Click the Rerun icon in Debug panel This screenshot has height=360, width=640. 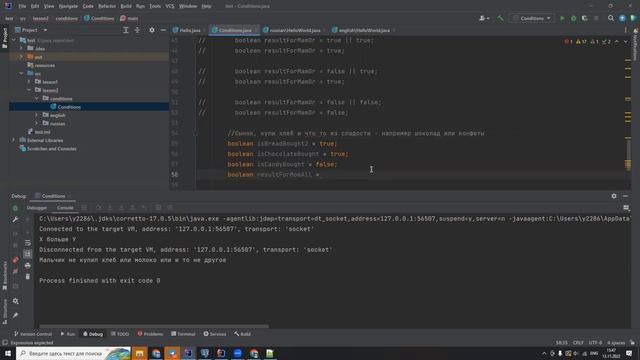click(15, 208)
